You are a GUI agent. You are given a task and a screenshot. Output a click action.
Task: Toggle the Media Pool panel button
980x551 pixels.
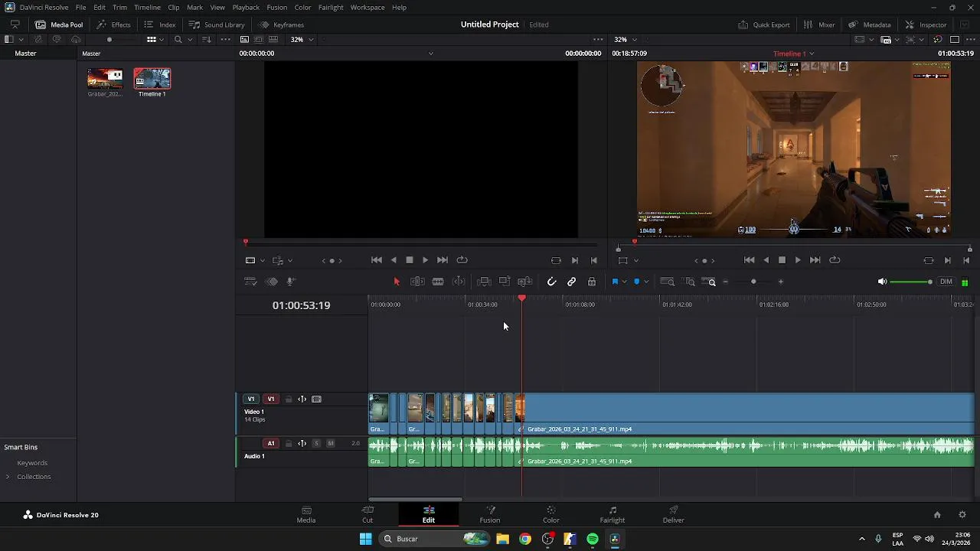(x=59, y=24)
